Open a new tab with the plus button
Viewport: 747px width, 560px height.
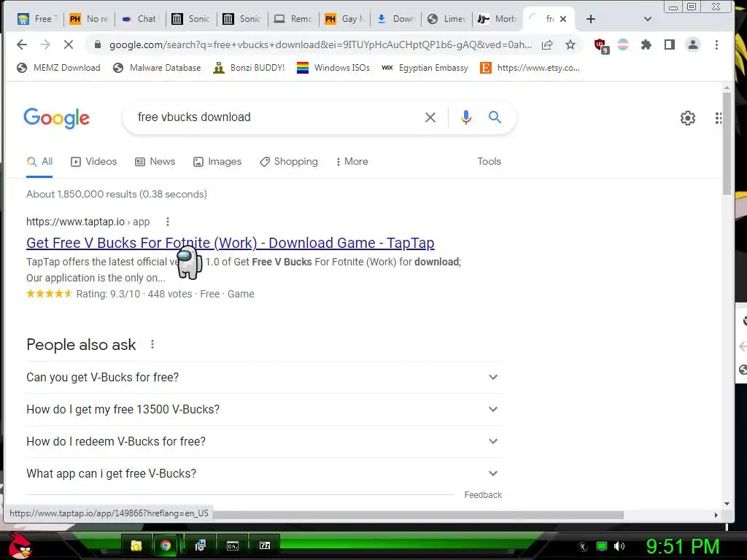tap(591, 19)
